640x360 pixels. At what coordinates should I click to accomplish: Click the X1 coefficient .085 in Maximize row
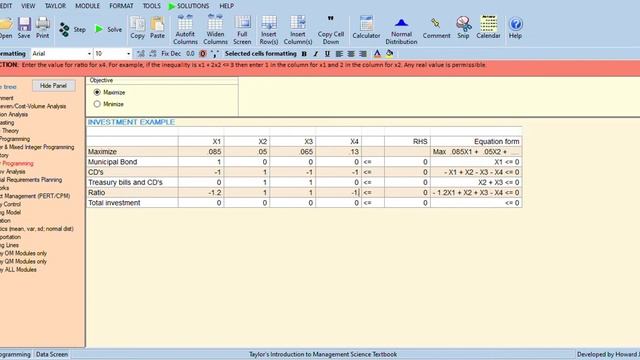pos(201,152)
